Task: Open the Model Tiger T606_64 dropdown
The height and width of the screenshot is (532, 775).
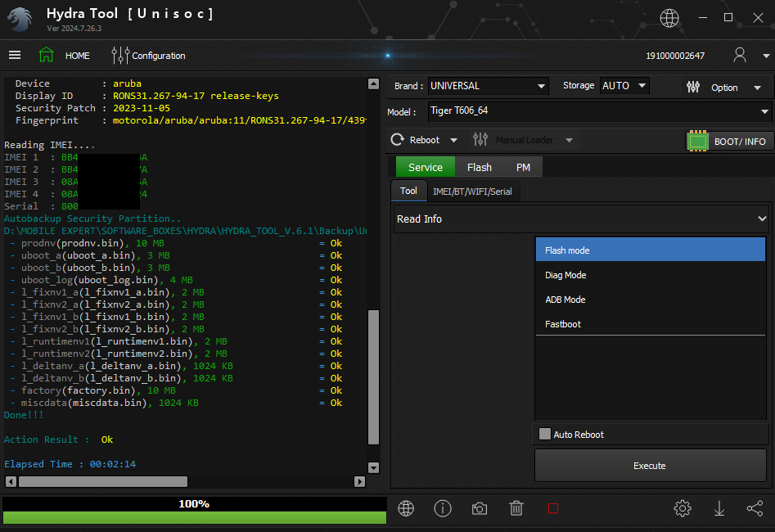Action: tap(599, 111)
